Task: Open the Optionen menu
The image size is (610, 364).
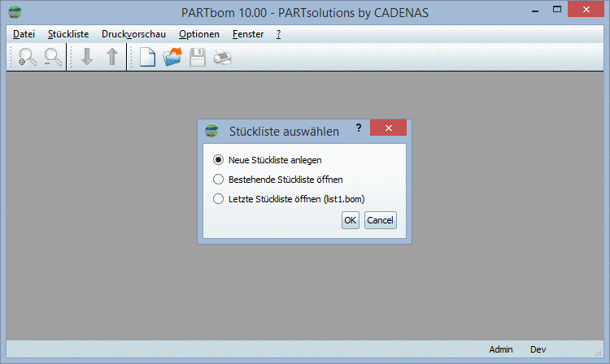Action: point(199,34)
